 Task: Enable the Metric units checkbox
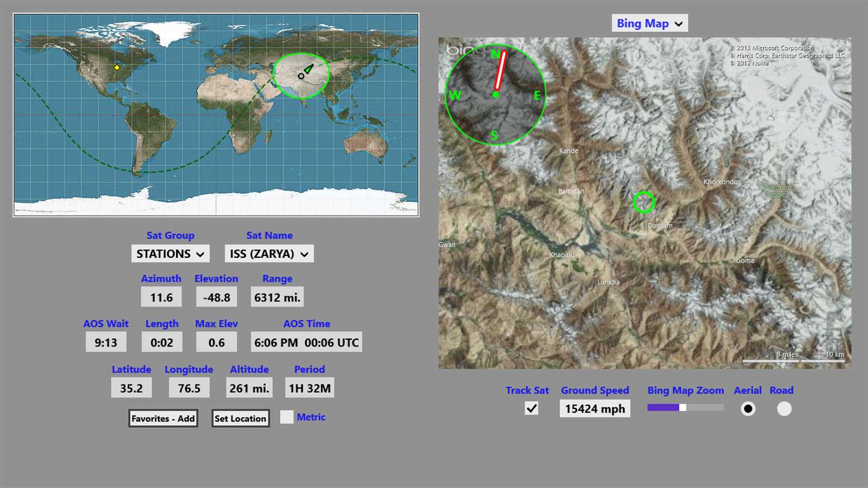[x=287, y=417]
